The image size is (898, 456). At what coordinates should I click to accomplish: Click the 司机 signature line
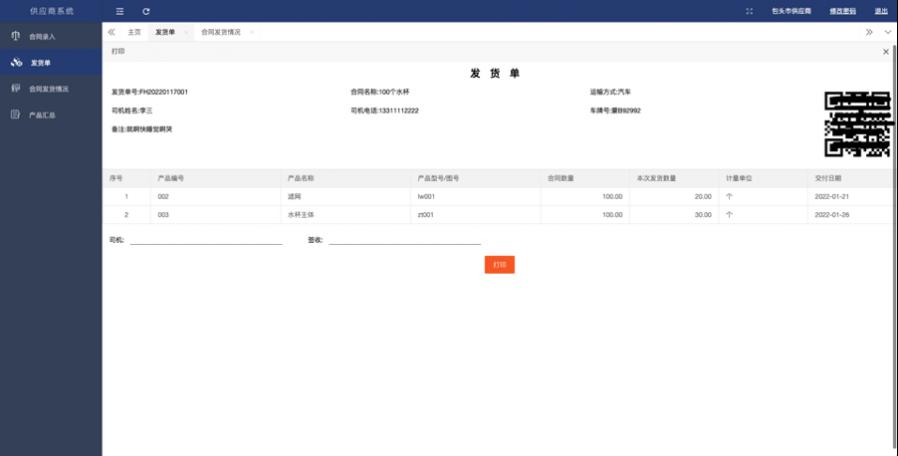[206, 241]
